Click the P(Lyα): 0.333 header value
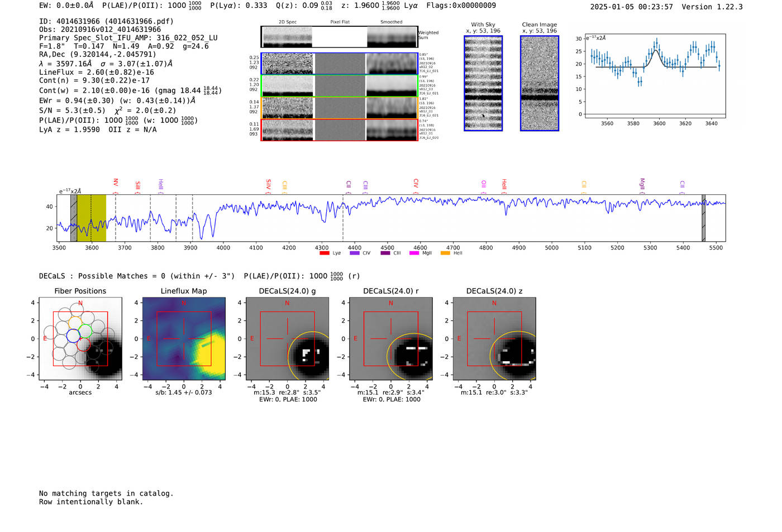This screenshot has height=532, width=782. coord(239,6)
